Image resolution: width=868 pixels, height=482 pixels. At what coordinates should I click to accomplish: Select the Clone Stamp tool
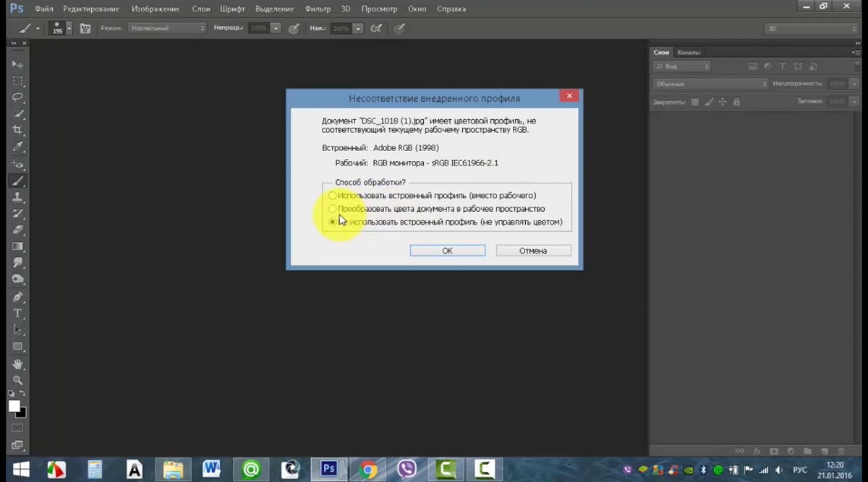[18, 197]
